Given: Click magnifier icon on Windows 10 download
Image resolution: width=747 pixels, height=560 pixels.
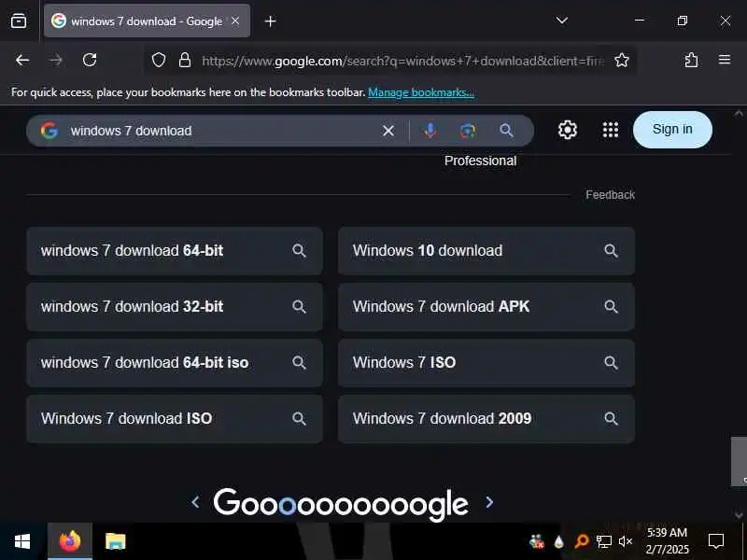Looking at the screenshot, I should tap(612, 250).
